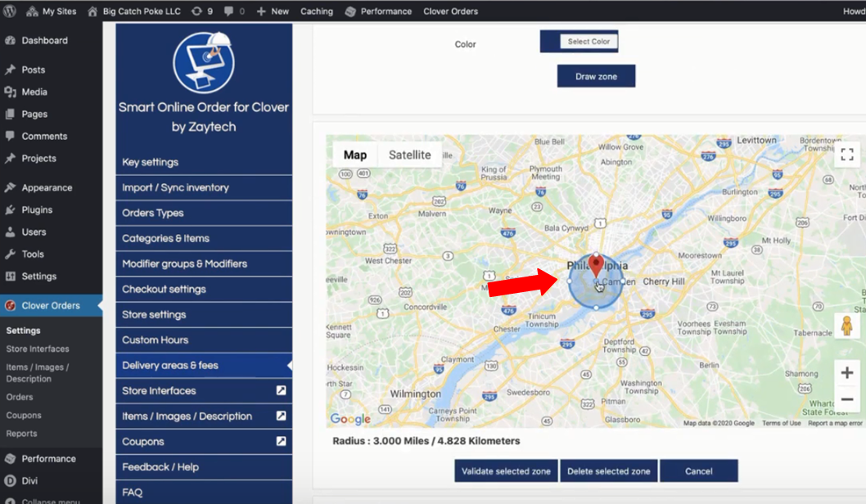The image size is (866, 504).
Task: Click Delete selected zone button
Action: (x=609, y=471)
